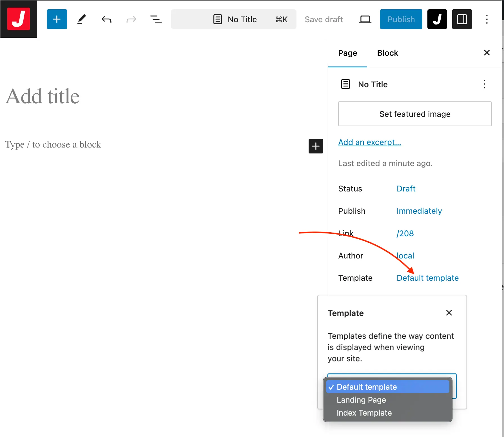Screen dimensions: 504x437
Task: Select the Page tab
Action: pyautogui.click(x=347, y=53)
